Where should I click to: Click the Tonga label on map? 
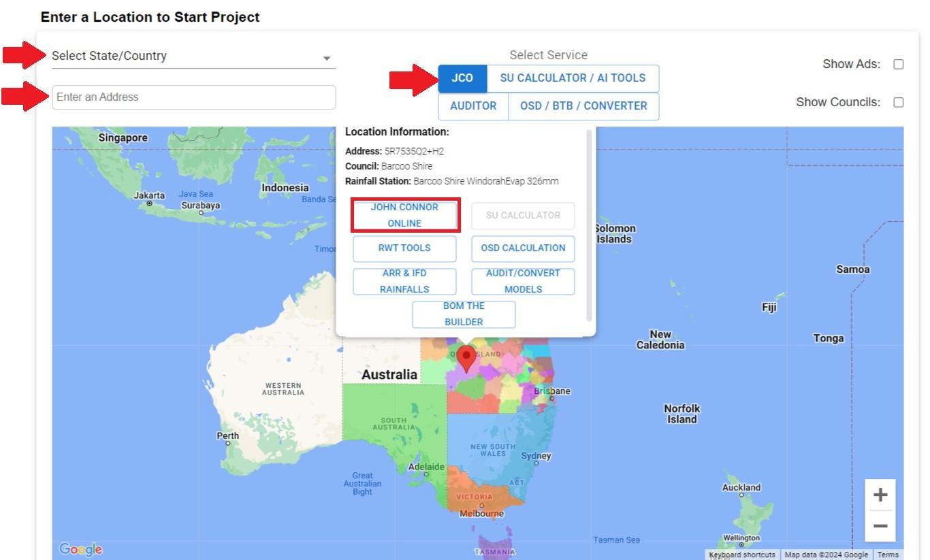[x=829, y=338]
